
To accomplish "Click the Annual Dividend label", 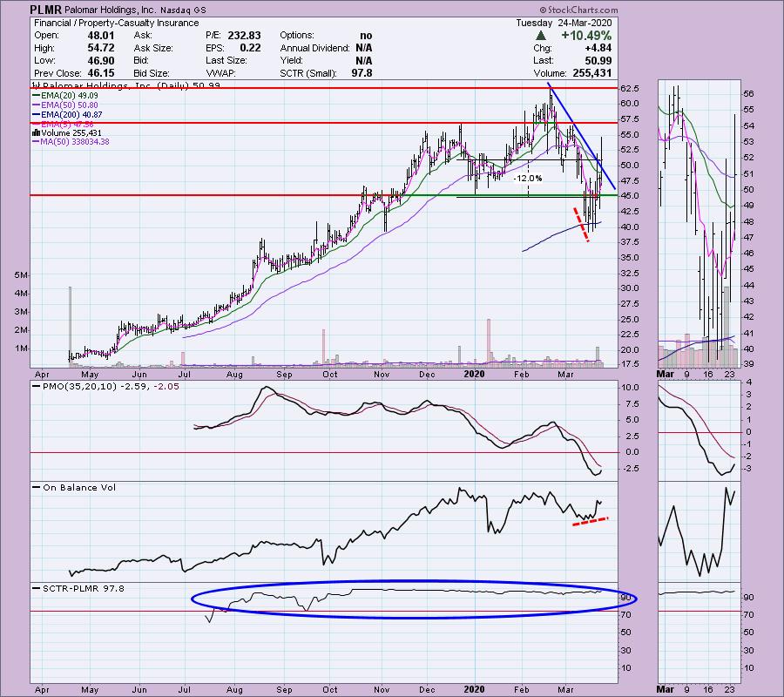I will click(x=314, y=48).
